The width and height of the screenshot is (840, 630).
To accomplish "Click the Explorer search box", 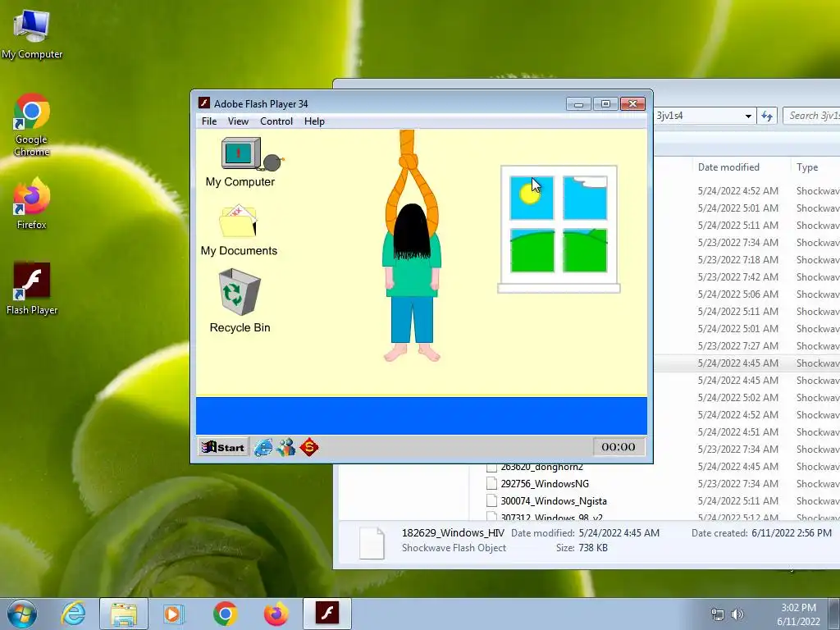I will (811, 116).
